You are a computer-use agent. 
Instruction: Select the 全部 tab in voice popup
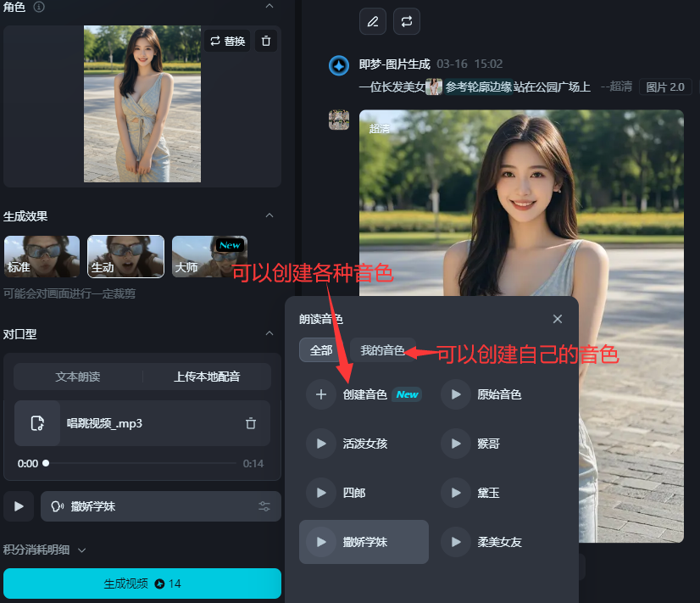tap(321, 350)
